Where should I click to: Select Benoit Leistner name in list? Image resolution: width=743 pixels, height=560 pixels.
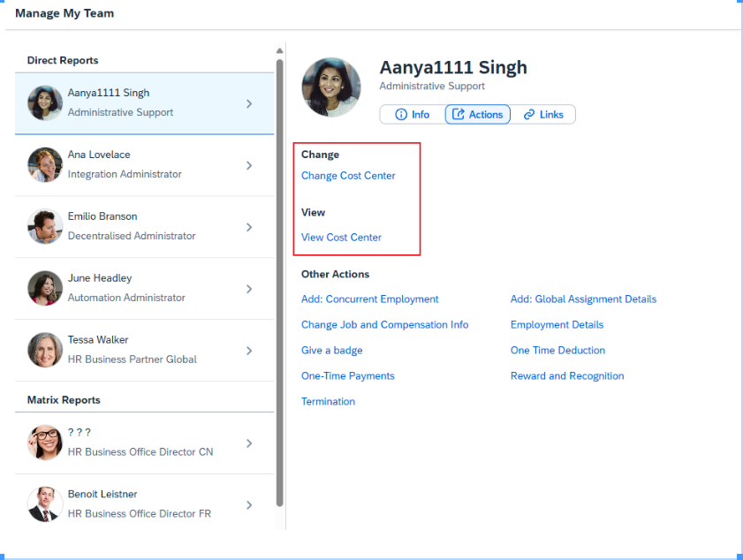coord(102,494)
